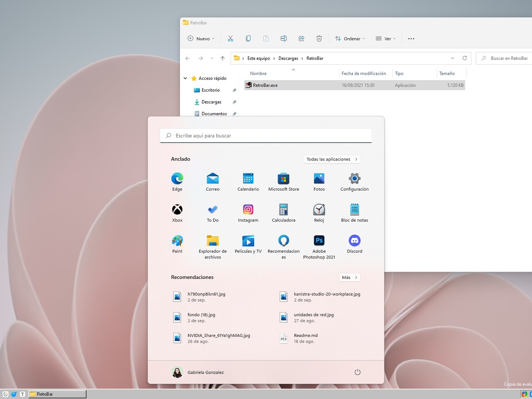The height and width of the screenshot is (399, 532).
Task: Open the Ver view dropdown
Action: 385,39
